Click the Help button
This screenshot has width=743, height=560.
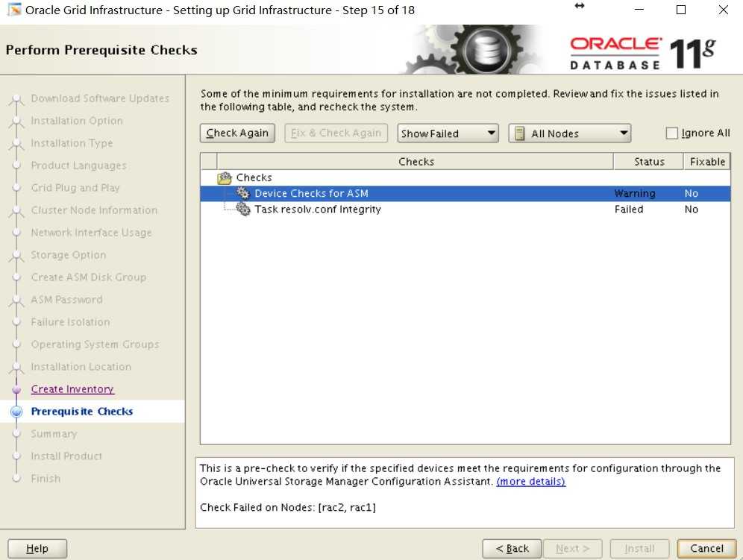[x=37, y=549]
